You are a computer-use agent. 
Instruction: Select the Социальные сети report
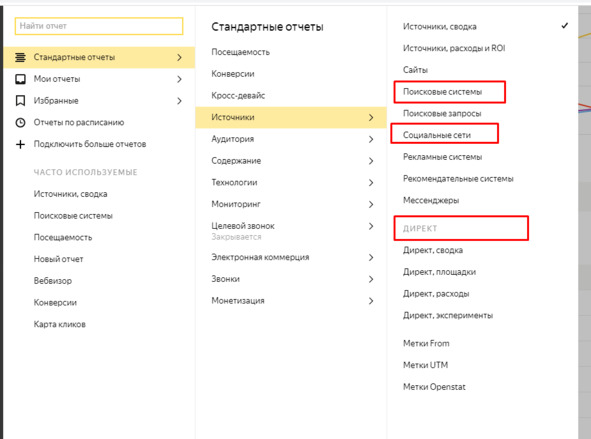tap(437, 135)
